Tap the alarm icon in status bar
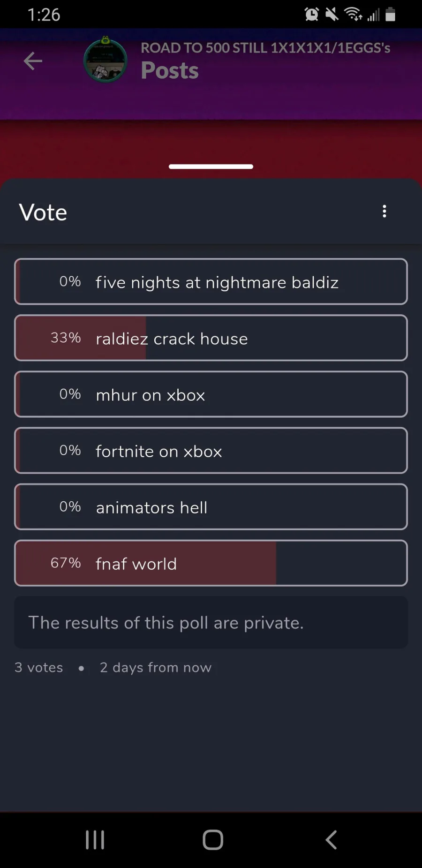This screenshot has height=868, width=422. pyautogui.click(x=311, y=15)
